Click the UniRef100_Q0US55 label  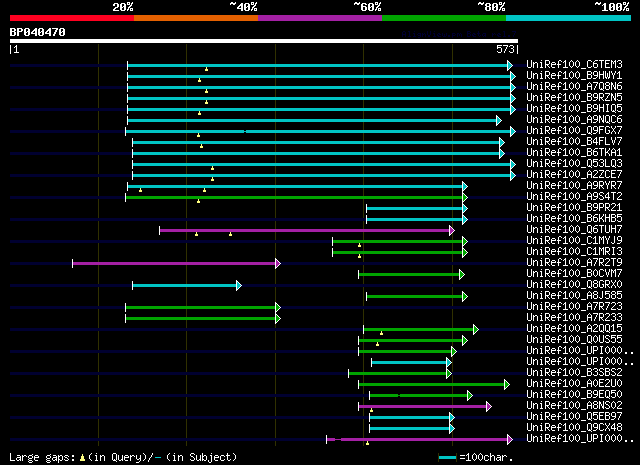pos(574,340)
